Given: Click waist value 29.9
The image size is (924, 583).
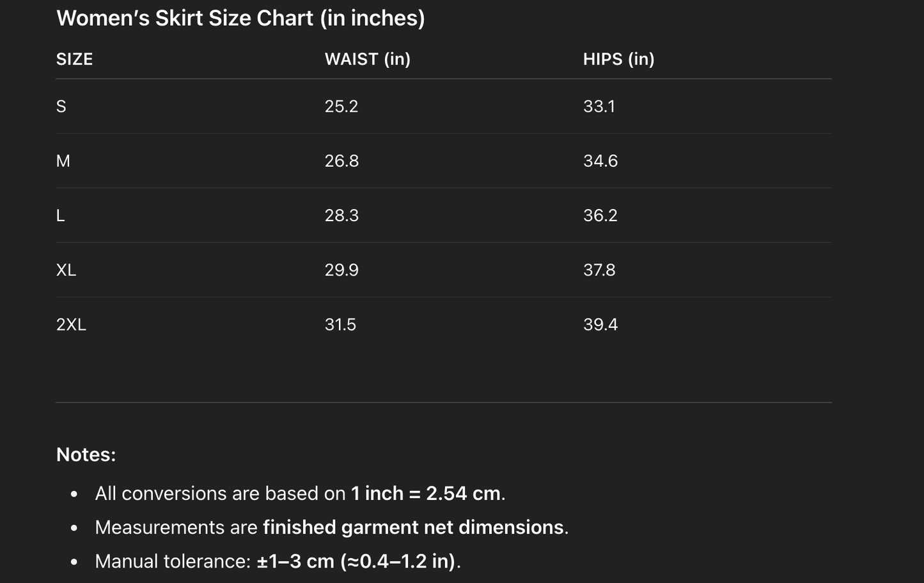Looking at the screenshot, I should [x=341, y=270].
